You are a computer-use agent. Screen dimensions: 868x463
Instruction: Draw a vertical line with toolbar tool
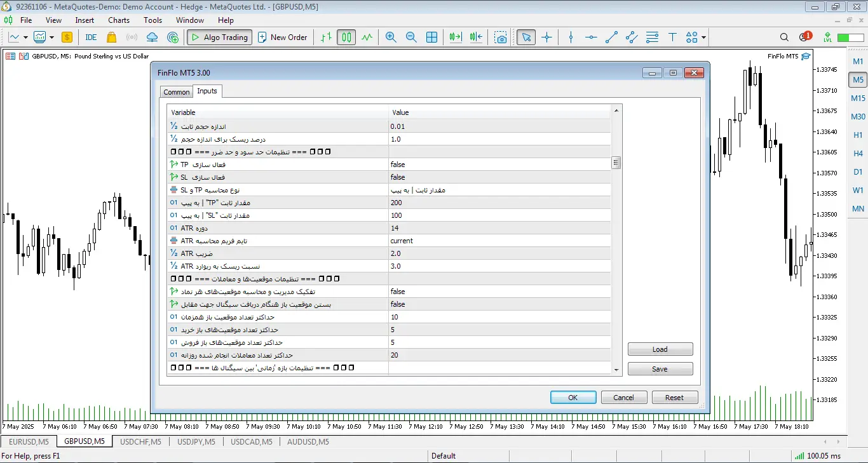point(571,37)
